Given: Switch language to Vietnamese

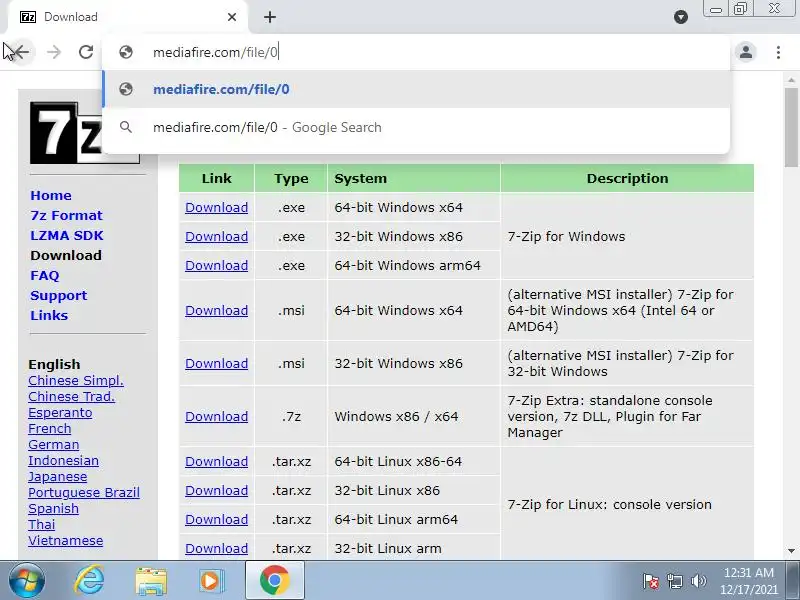Looking at the screenshot, I should point(65,541).
